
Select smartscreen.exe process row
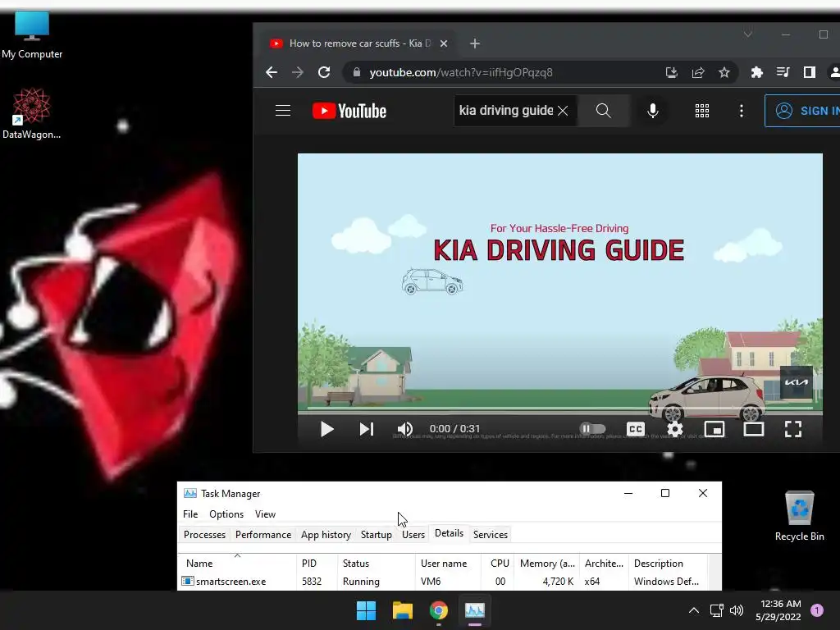coord(444,582)
